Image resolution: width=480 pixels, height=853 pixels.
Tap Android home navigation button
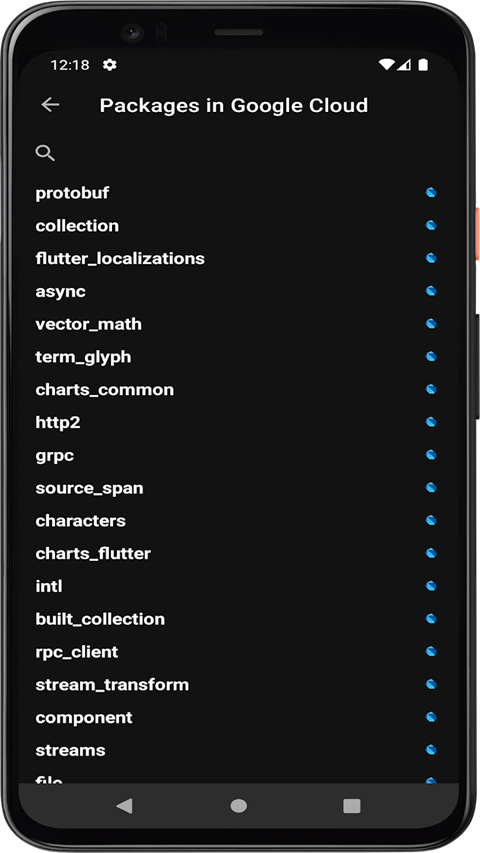(238, 806)
